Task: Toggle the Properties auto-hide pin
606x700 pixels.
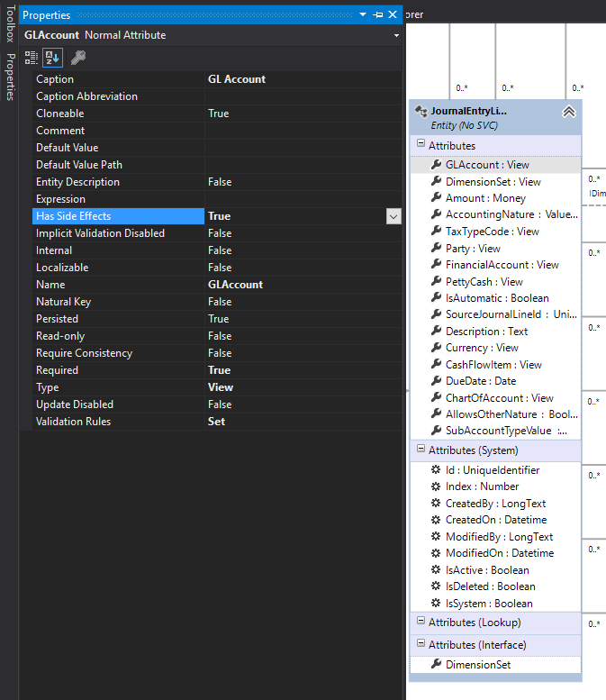Action: [x=378, y=14]
